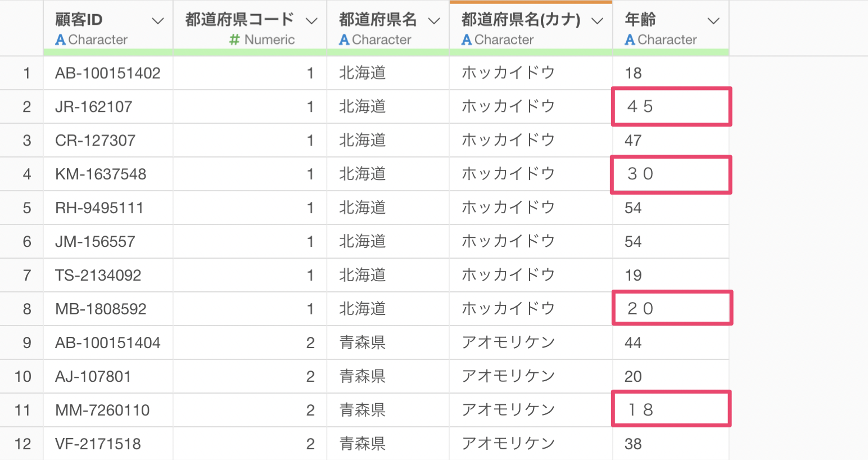Click the Numeric hash icon under 都道府県コード
868x460 pixels.
click(235, 40)
